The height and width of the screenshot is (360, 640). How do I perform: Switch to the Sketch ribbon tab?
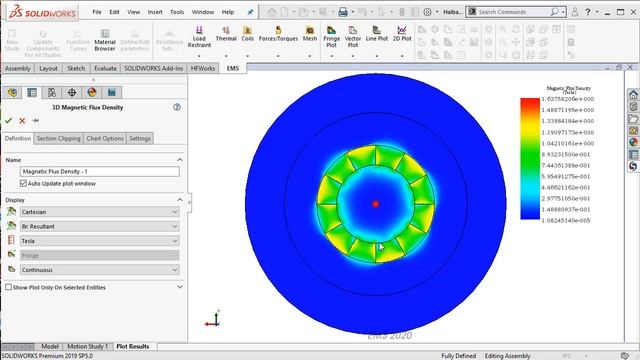point(76,69)
